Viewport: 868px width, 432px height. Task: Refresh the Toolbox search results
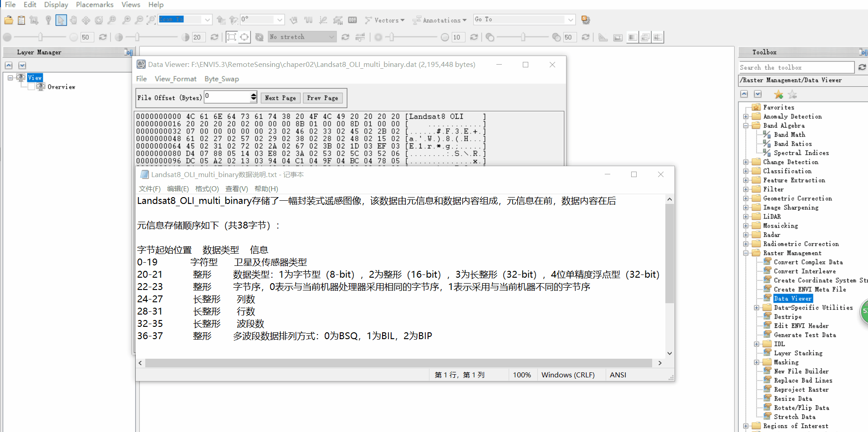point(862,67)
